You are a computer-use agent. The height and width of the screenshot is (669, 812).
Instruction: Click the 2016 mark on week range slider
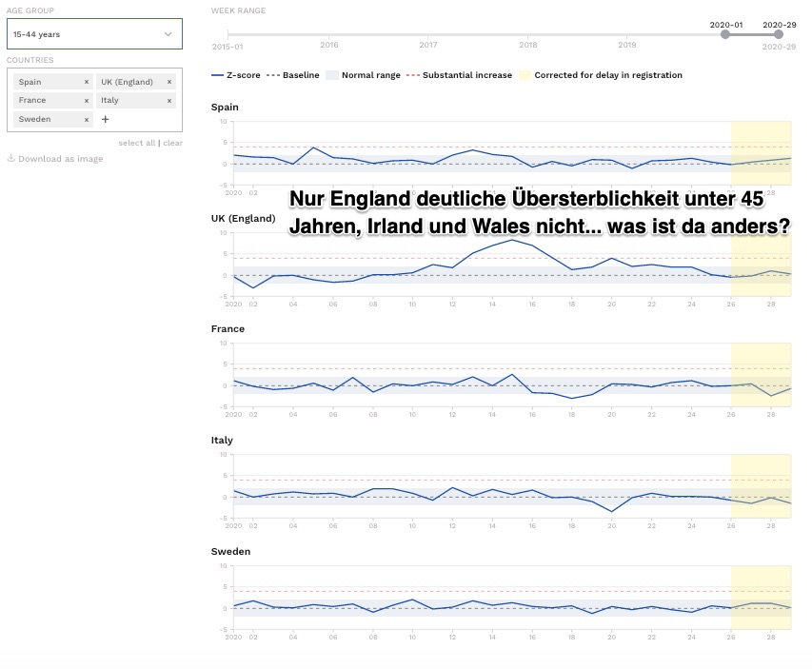pyautogui.click(x=329, y=45)
